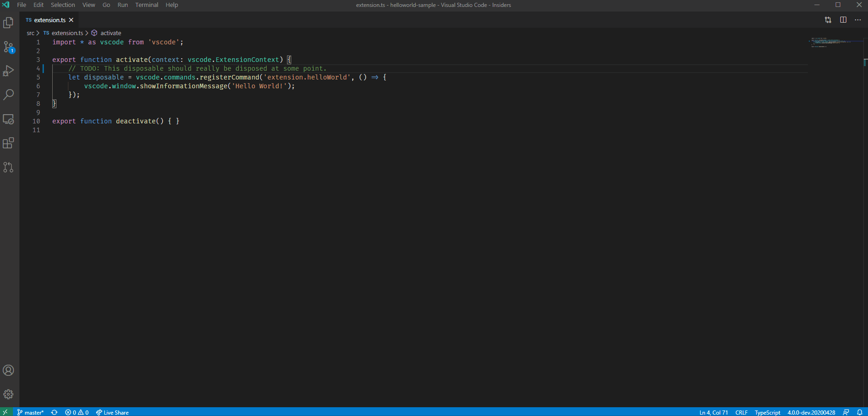This screenshot has width=868, height=416.
Task: View problems via the errors and warnings indicator
Action: coord(76,412)
